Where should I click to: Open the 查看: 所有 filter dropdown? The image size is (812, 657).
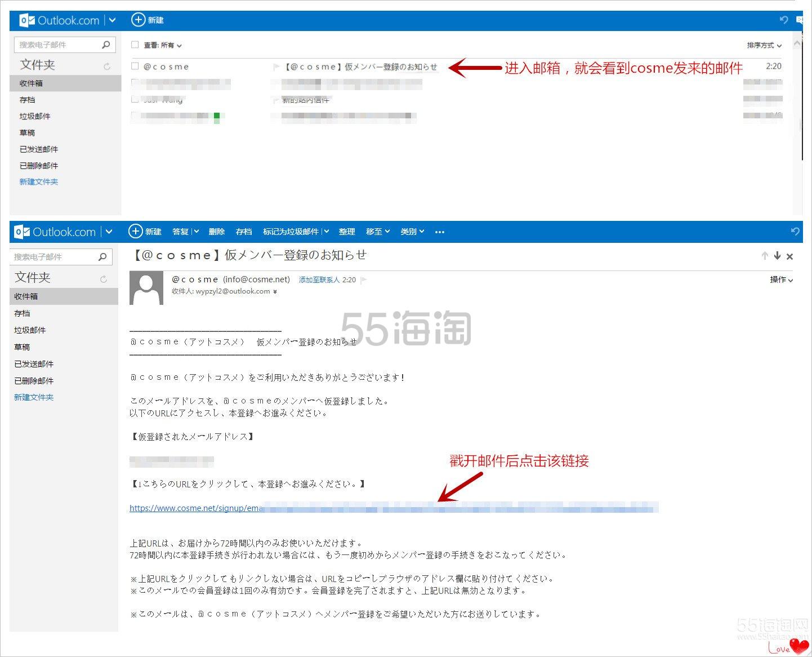coord(163,45)
